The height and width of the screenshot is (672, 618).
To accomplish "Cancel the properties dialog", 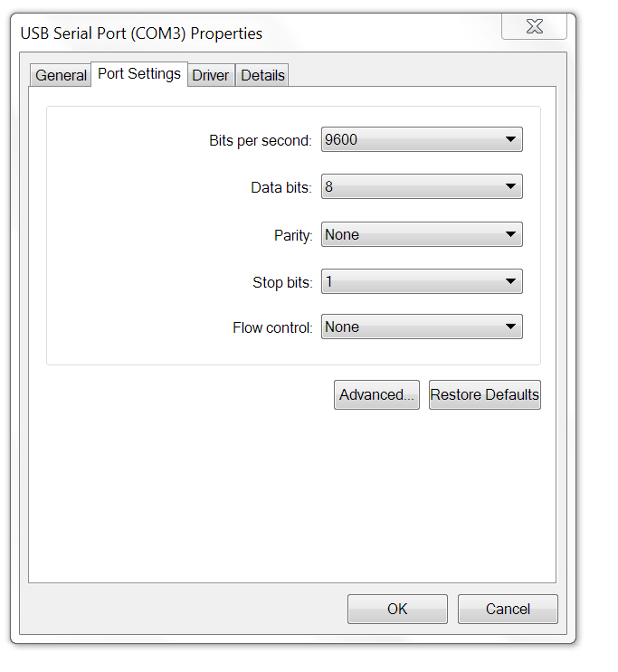I will (x=508, y=609).
